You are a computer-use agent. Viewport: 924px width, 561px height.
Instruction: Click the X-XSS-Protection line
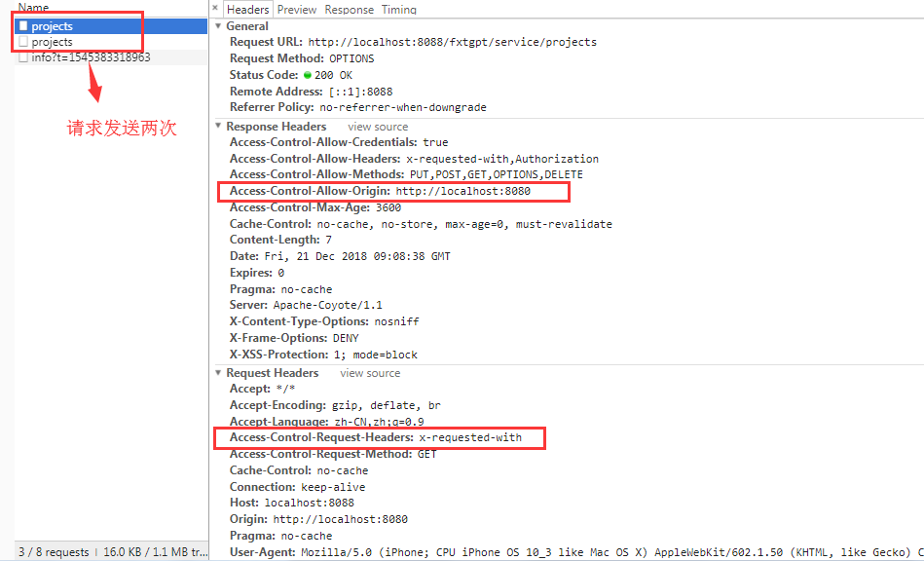coord(323,355)
